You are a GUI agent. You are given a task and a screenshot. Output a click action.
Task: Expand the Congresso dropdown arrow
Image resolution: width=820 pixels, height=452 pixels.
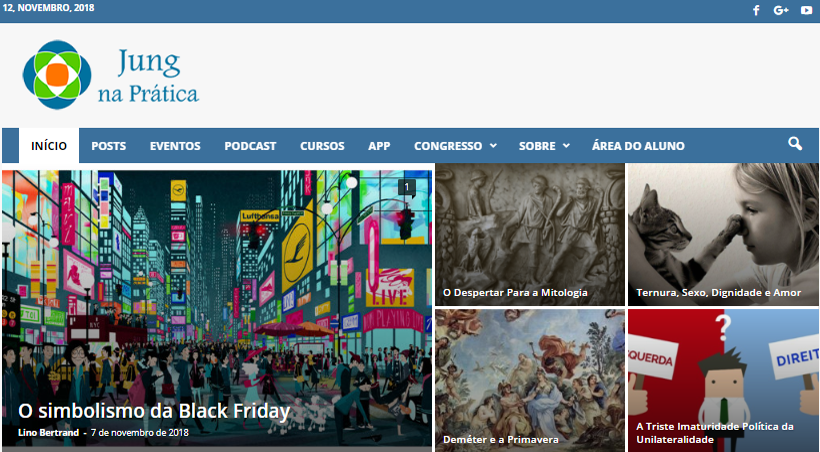click(x=493, y=146)
